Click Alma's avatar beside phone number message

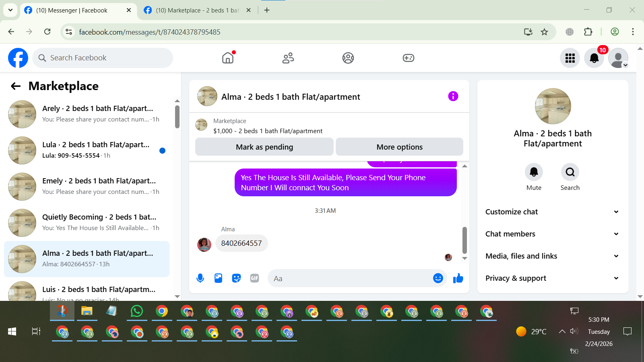click(204, 244)
